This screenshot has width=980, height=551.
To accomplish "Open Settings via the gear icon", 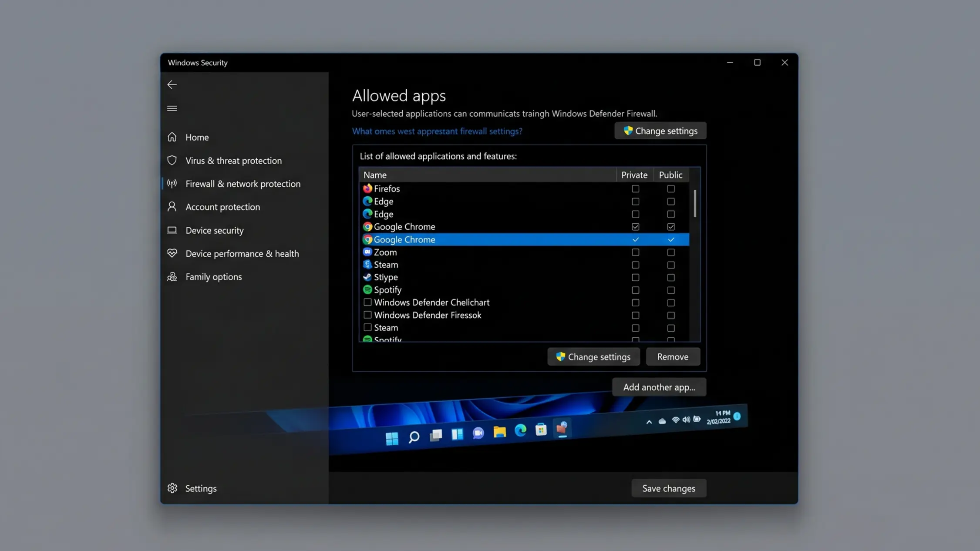I will 172,488.
